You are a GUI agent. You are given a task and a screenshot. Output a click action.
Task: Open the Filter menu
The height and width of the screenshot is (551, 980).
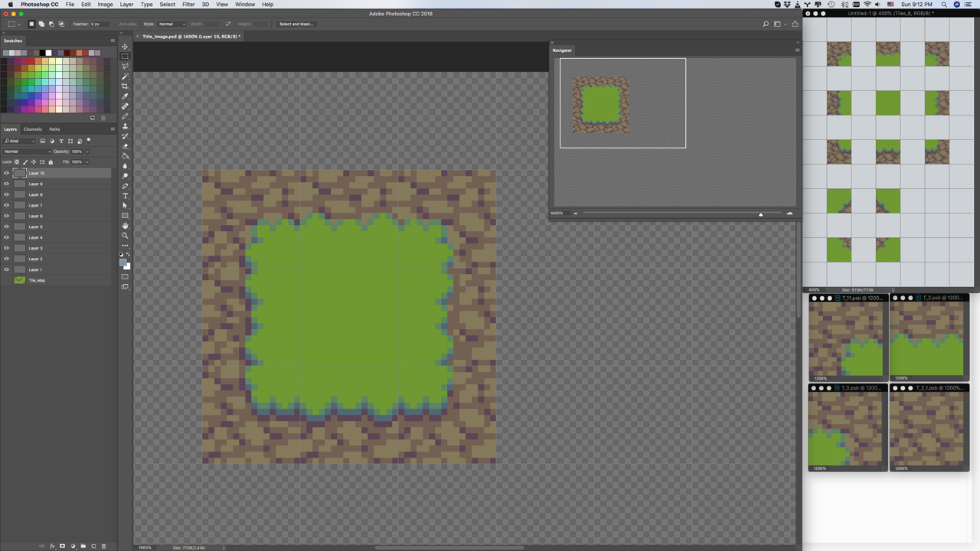click(x=188, y=5)
